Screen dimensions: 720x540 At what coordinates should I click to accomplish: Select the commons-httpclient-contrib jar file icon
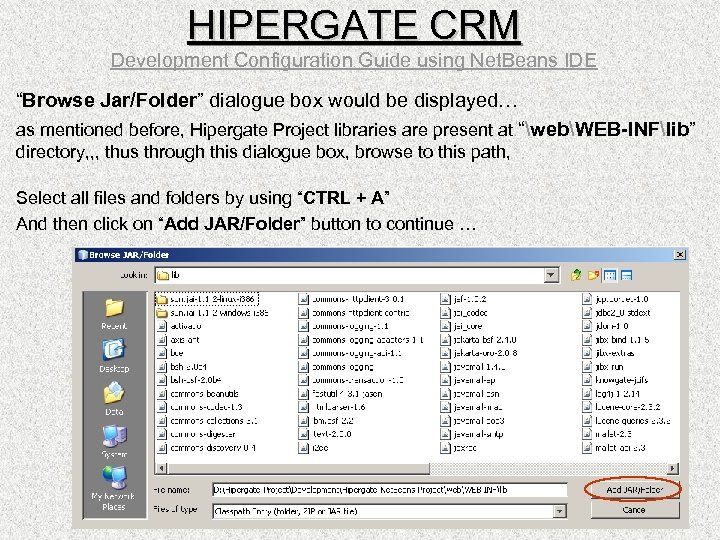pyautogui.click(x=304, y=313)
